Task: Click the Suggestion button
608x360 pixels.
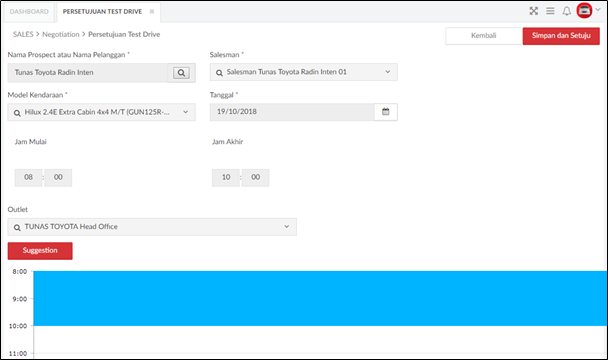Action: (x=40, y=251)
